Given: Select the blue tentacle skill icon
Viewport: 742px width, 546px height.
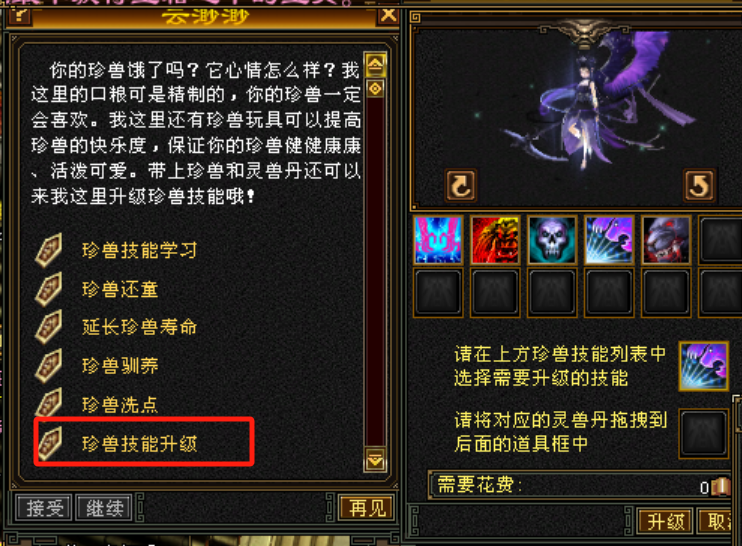Looking at the screenshot, I should click(x=438, y=240).
